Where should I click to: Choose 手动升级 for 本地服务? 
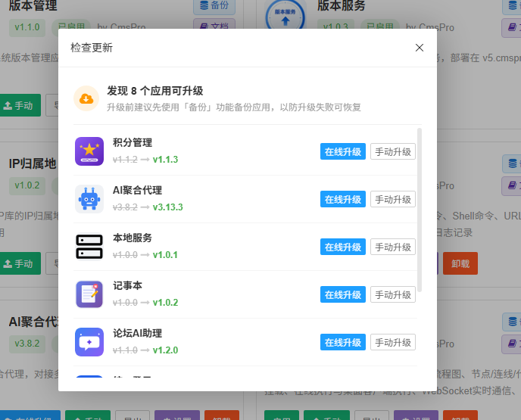click(x=393, y=247)
